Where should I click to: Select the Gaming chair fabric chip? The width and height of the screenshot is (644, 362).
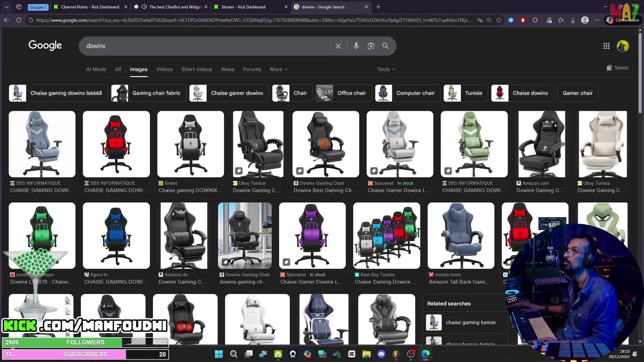(x=148, y=93)
